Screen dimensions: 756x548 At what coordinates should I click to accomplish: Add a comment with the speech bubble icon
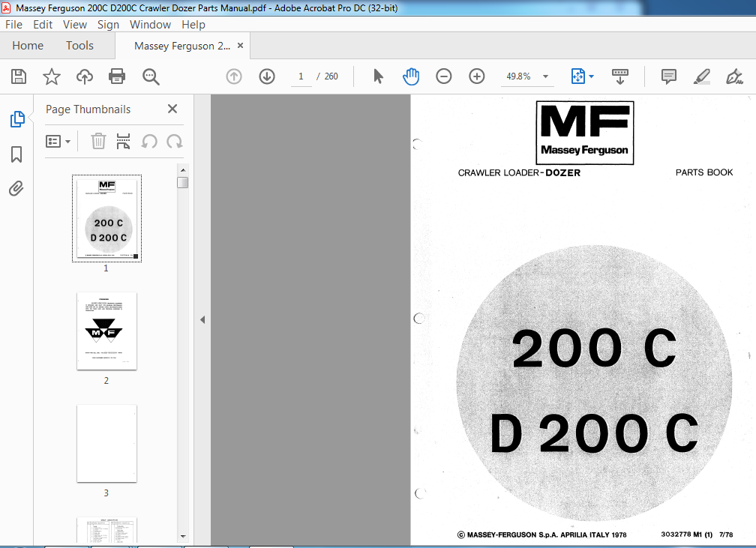pyautogui.click(x=669, y=76)
